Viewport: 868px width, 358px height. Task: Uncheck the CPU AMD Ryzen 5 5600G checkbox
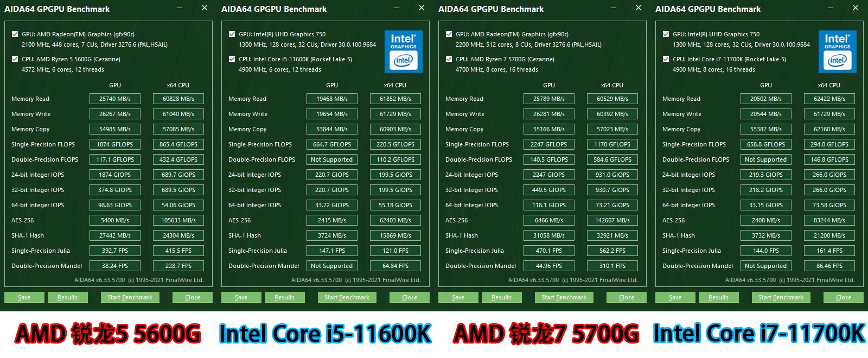(15, 59)
